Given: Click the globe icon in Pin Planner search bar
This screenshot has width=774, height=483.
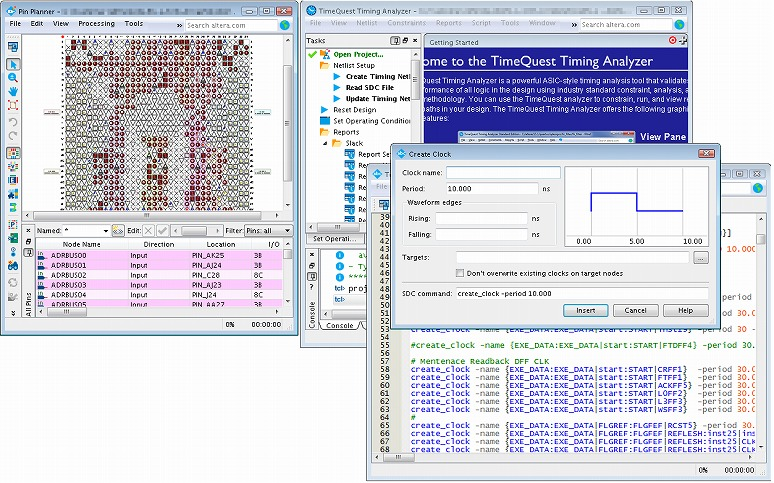Looking at the screenshot, I should [x=285, y=25].
